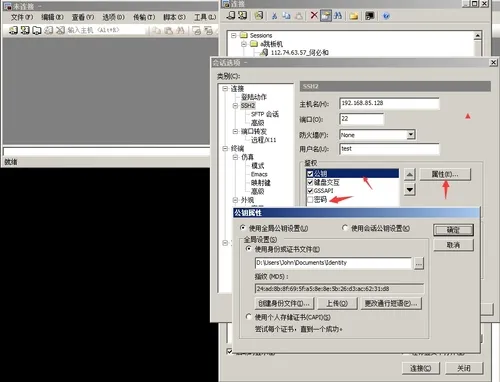500x382 pixels.
Task: Click the 更改通行短语 button
Action: click(391, 303)
